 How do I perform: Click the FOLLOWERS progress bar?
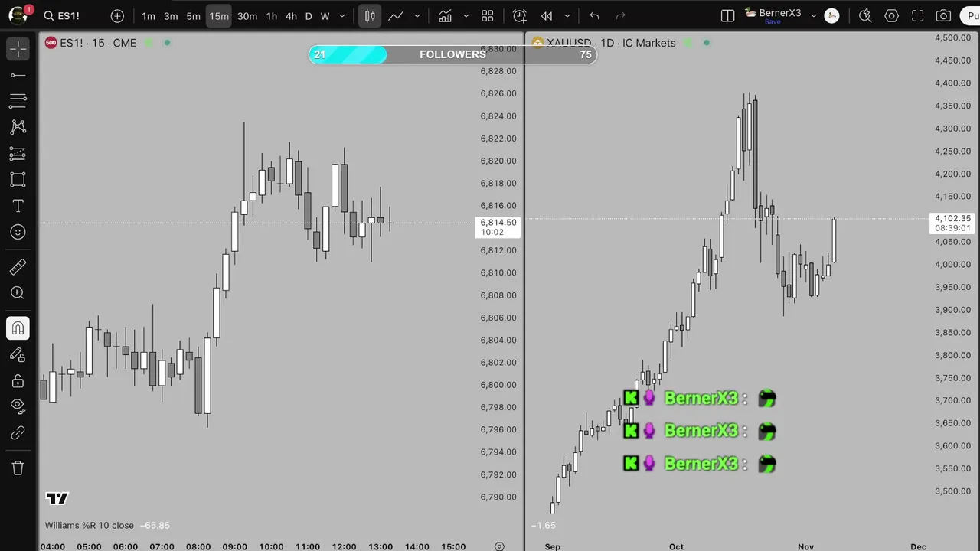tap(452, 54)
